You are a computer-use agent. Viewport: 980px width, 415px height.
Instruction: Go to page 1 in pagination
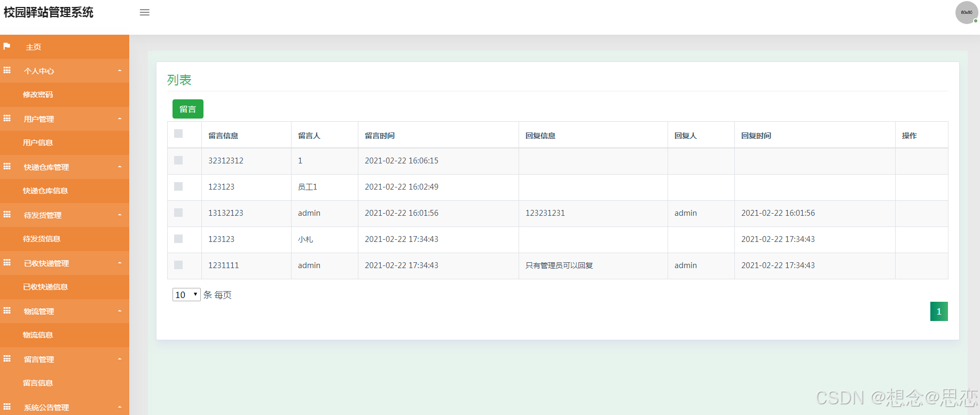[x=939, y=311]
